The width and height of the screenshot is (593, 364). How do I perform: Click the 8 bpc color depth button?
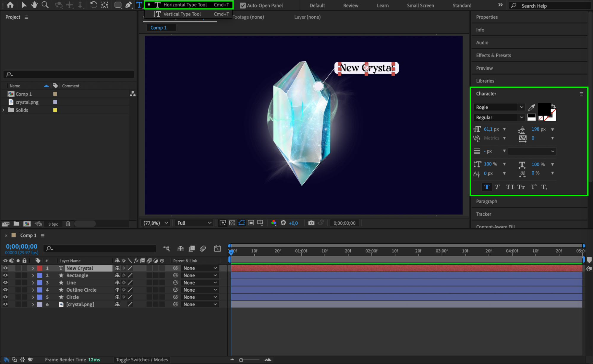(x=53, y=224)
